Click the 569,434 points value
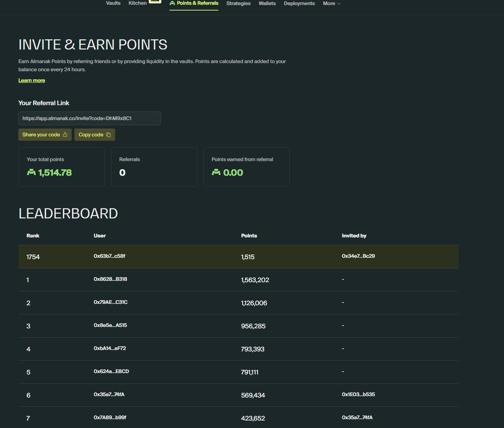 pyautogui.click(x=253, y=395)
